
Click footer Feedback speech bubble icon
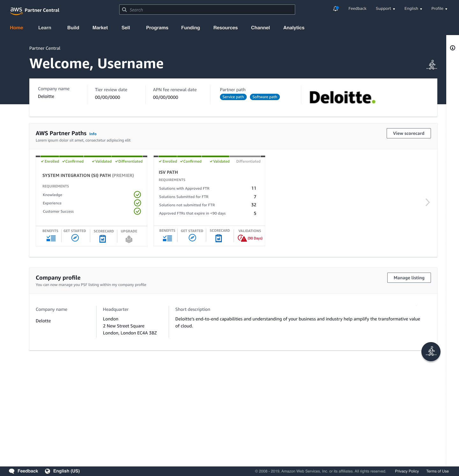[x=12, y=471]
